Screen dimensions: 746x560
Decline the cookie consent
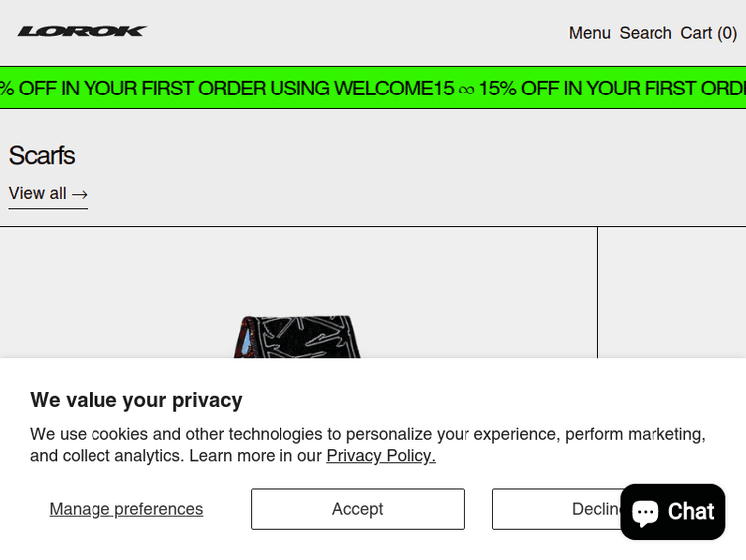(553, 509)
